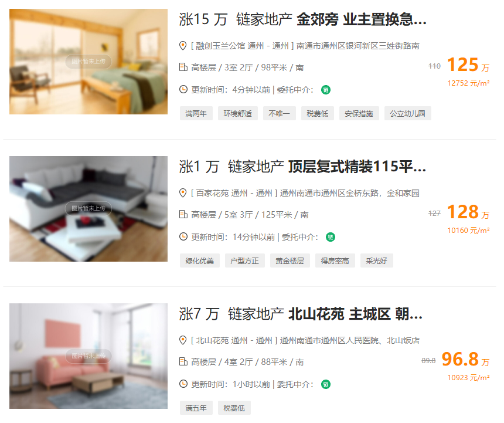Click location pin icon beside 融创玉兰公馆

click(183, 46)
